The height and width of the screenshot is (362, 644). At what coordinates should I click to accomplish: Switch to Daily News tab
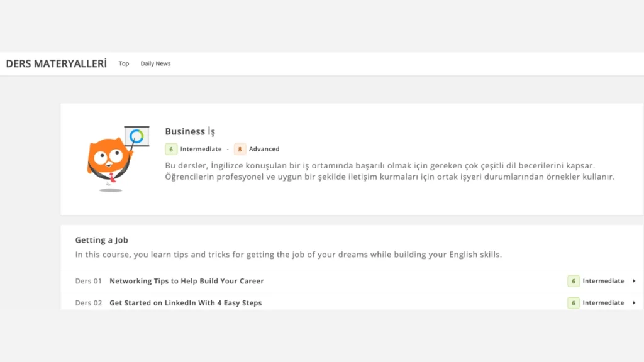click(155, 63)
